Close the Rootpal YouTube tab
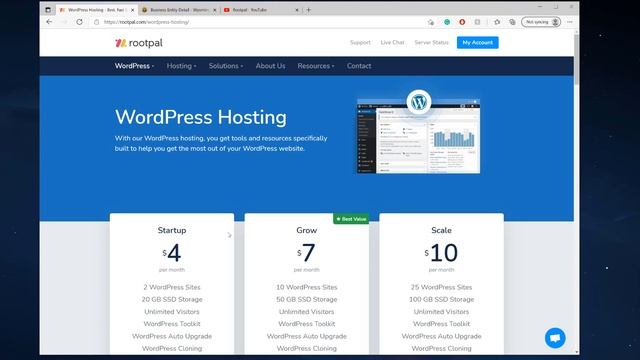Viewport: 640px width, 360px height. click(297, 10)
